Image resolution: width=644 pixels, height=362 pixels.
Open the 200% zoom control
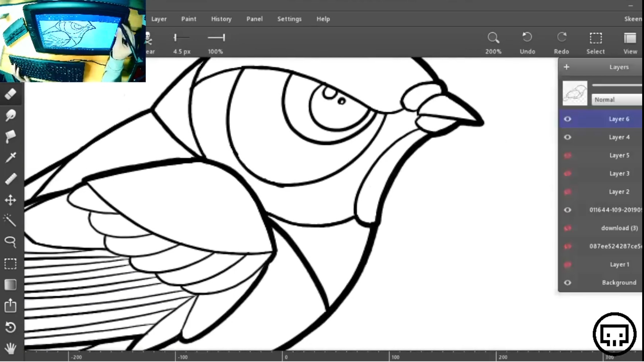493,43
